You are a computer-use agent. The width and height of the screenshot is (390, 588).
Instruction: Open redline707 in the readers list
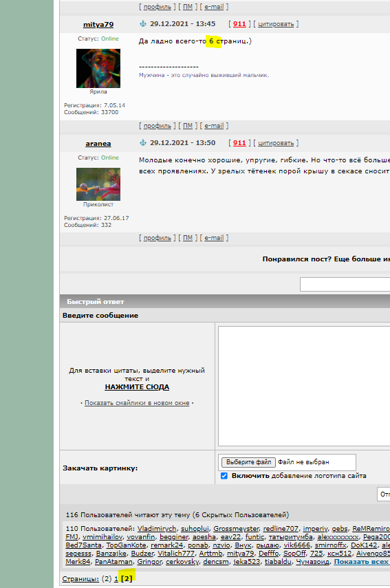click(x=281, y=529)
